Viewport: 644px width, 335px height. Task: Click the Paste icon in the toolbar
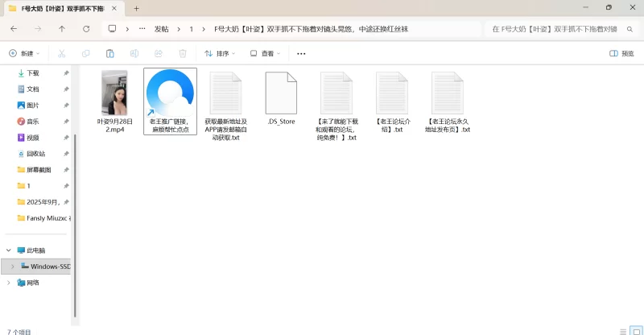click(109, 54)
